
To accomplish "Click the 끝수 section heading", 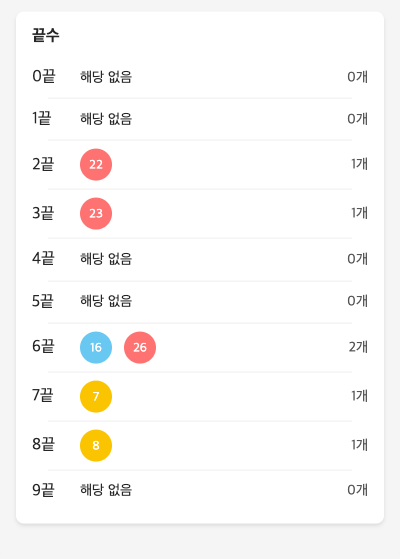I will 46,35.
